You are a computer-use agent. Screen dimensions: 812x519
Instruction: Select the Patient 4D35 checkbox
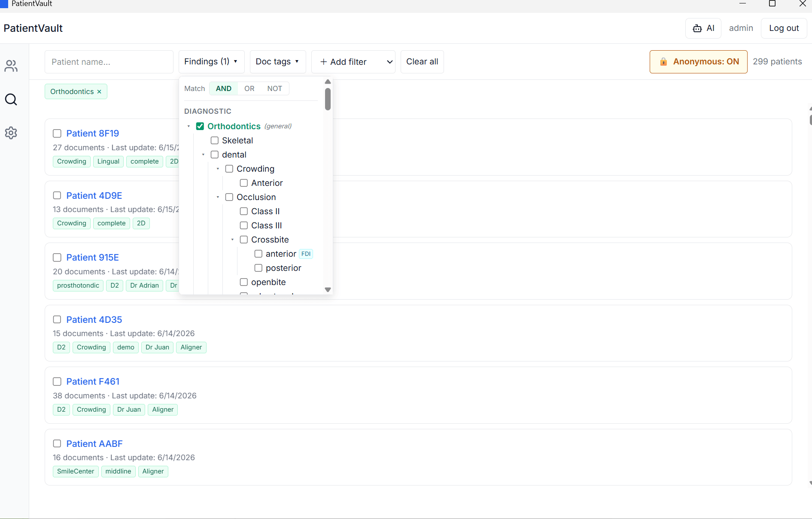(x=57, y=319)
